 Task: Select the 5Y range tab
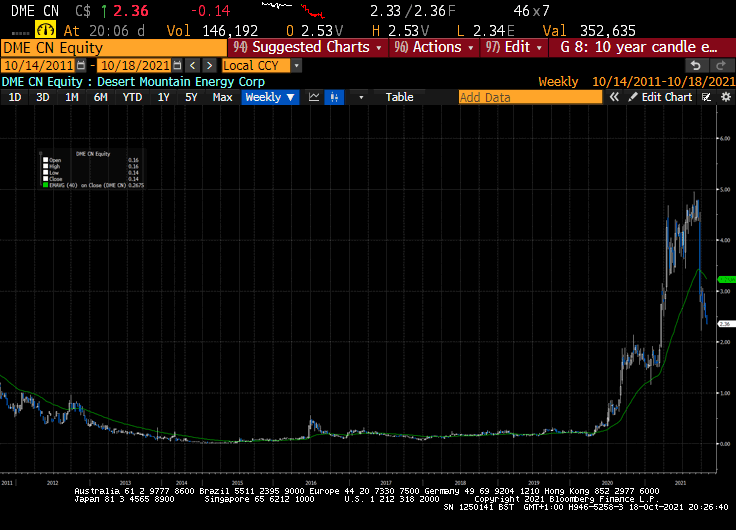tap(191, 97)
